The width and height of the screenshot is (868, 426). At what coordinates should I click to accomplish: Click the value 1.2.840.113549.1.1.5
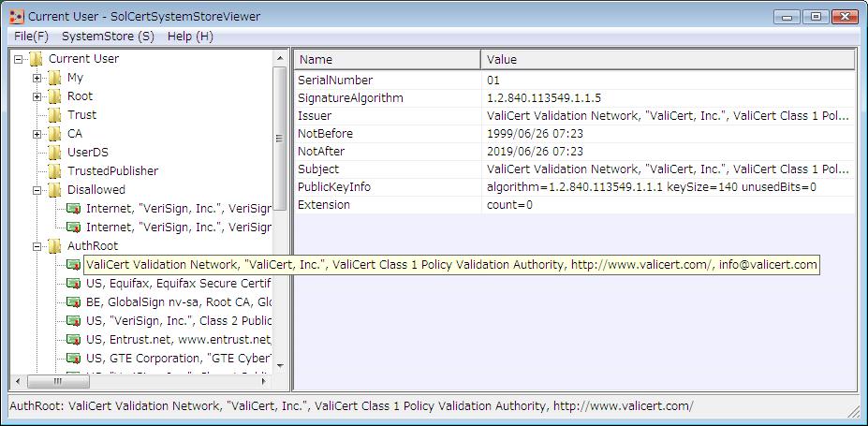click(544, 98)
